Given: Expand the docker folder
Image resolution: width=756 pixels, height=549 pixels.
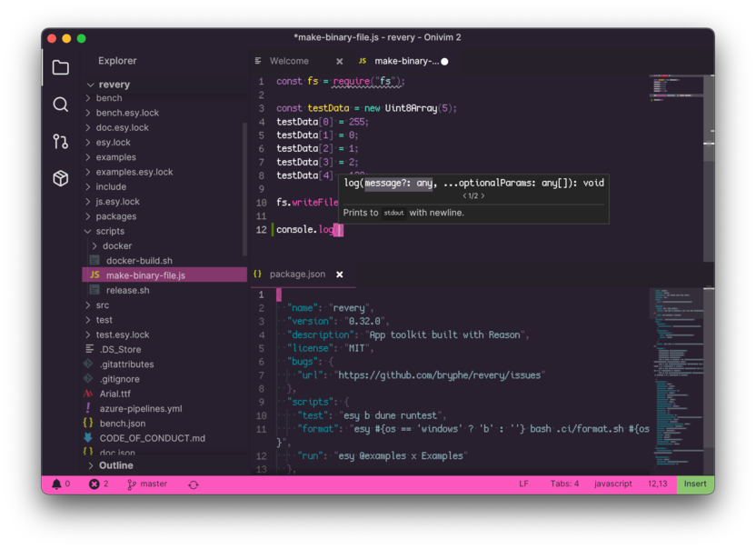Looking at the screenshot, I should pos(94,245).
